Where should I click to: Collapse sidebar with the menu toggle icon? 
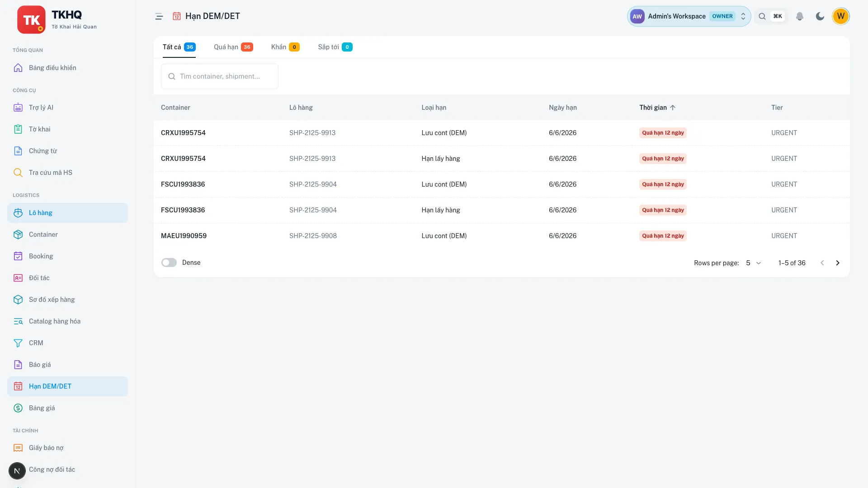coord(159,16)
